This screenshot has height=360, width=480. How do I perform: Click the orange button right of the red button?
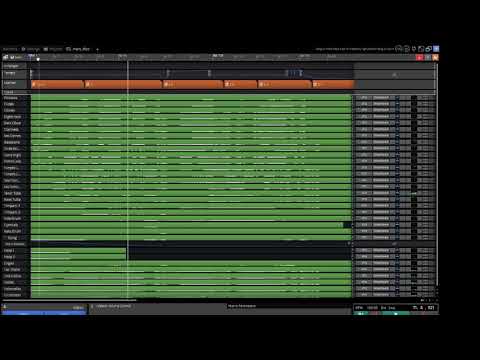(435, 58)
